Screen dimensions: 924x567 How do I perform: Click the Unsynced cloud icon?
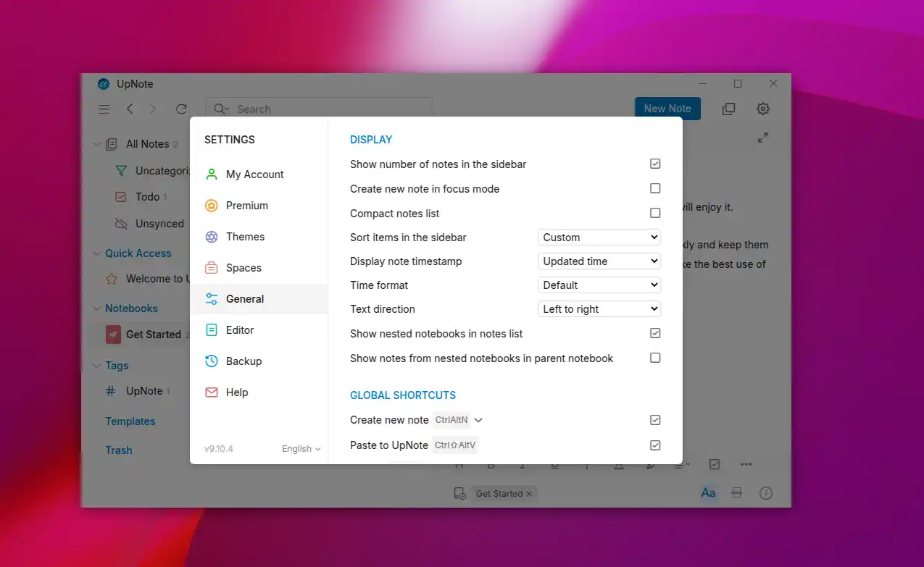click(122, 224)
